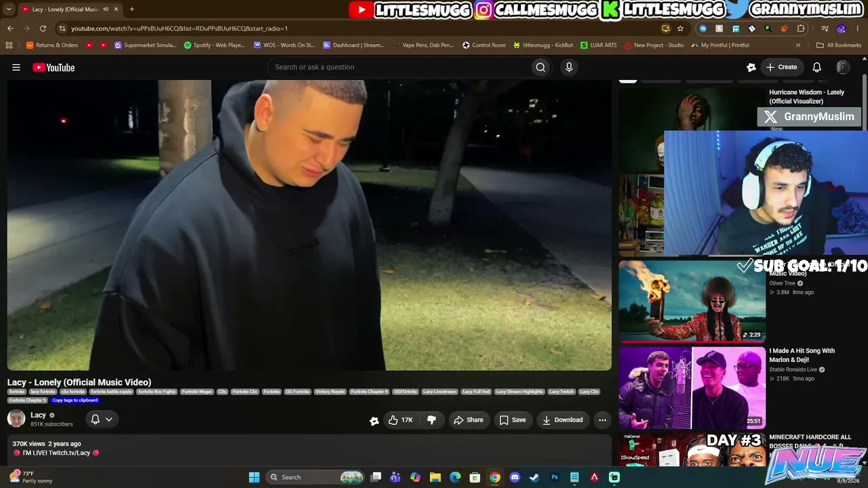The height and width of the screenshot is (488, 868).
Task: Go to the YouTube home logo
Action: point(54,67)
